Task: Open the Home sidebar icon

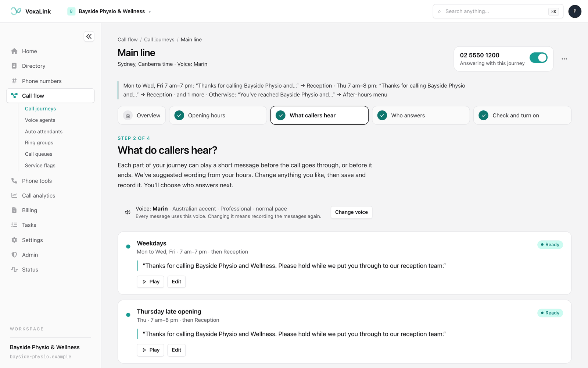Action: (14, 51)
